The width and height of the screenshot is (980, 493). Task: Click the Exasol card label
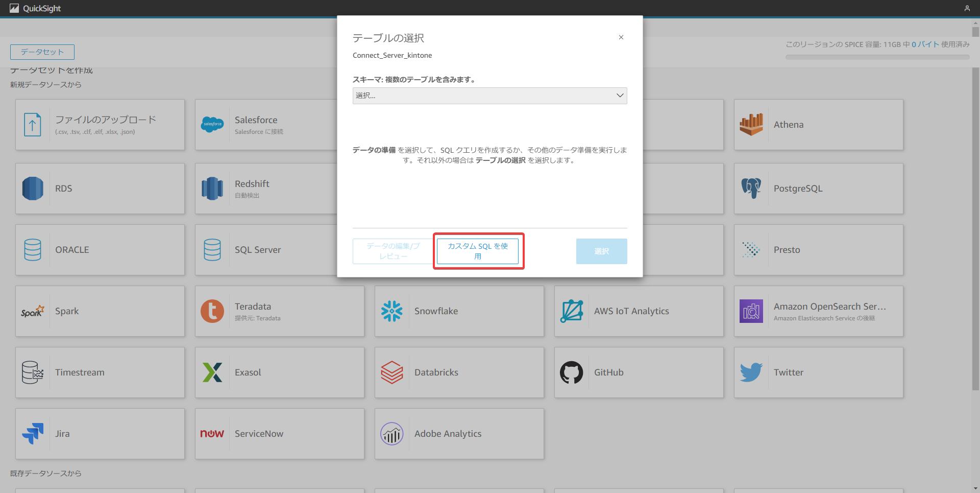pyautogui.click(x=248, y=372)
